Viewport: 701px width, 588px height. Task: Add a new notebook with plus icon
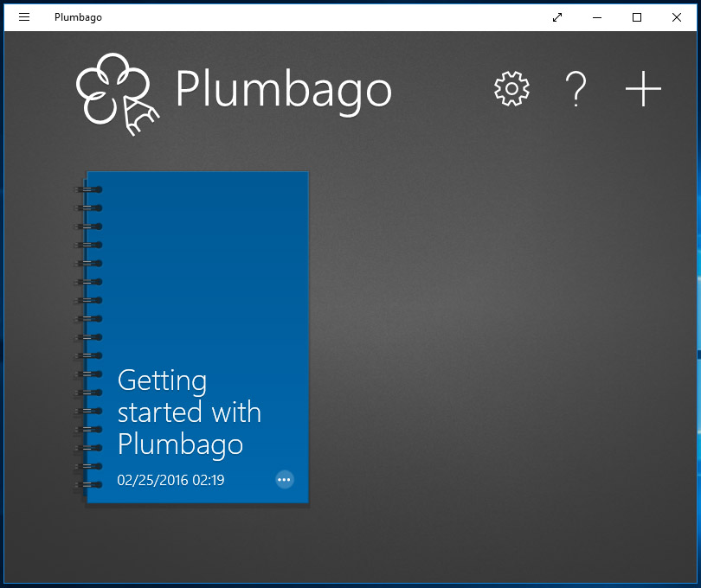pyautogui.click(x=643, y=88)
